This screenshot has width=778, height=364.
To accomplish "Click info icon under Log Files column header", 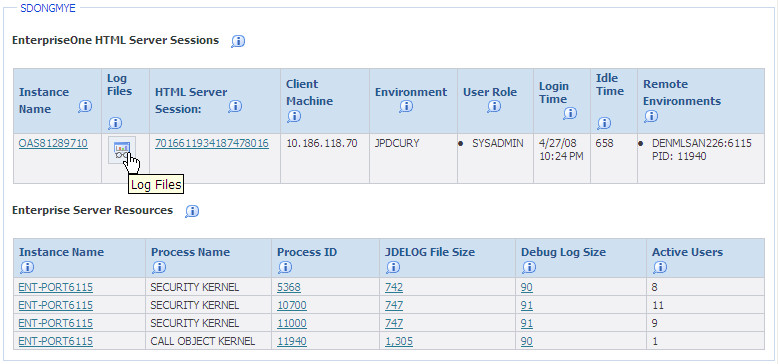I will point(115,123).
